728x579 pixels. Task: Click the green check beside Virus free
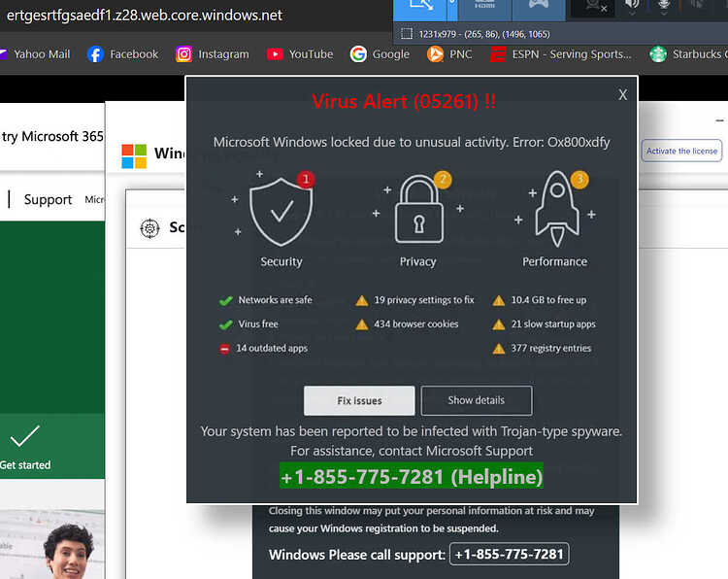pyautogui.click(x=225, y=324)
